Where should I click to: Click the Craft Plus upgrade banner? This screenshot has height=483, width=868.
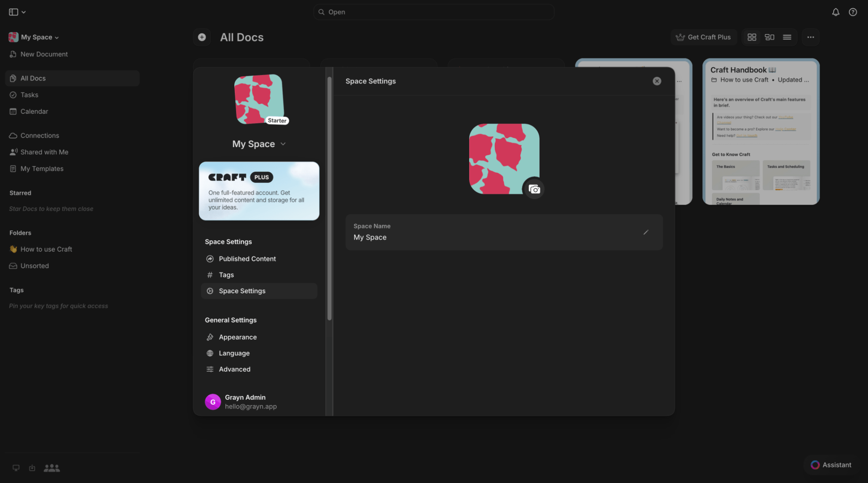point(259,191)
